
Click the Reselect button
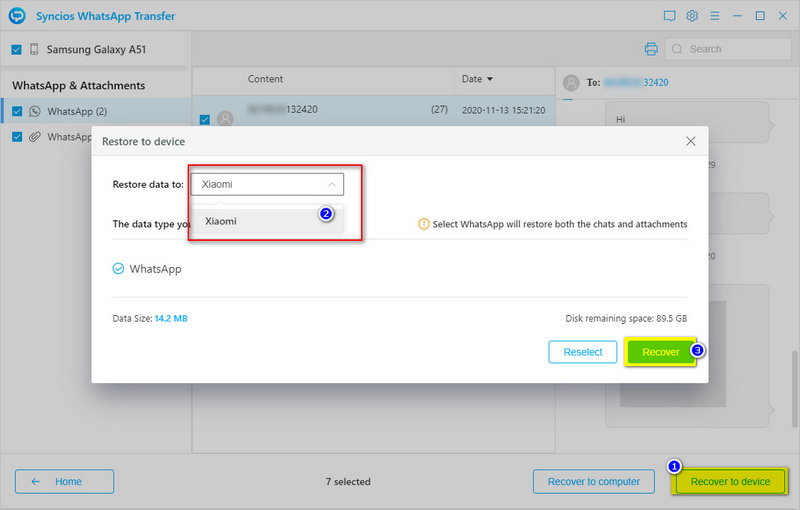pos(583,352)
